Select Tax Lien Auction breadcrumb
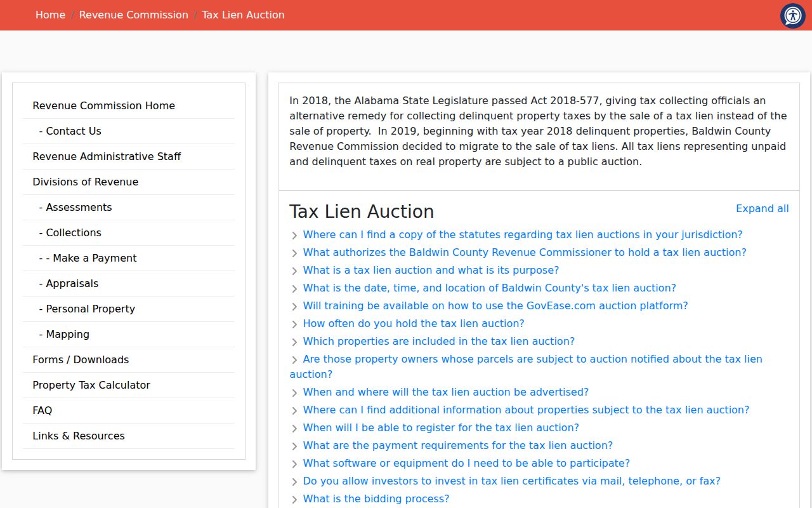 pyautogui.click(x=243, y=15)
